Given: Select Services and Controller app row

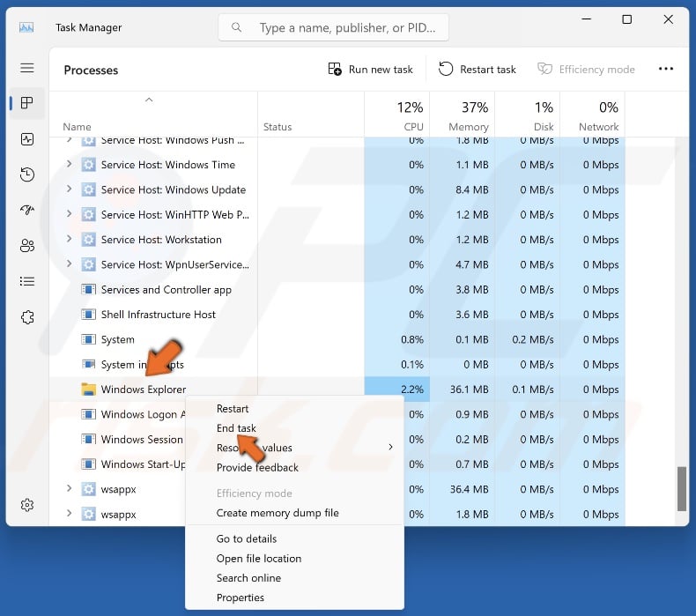Looking at the screenshot, I should [x=337, y=290].
